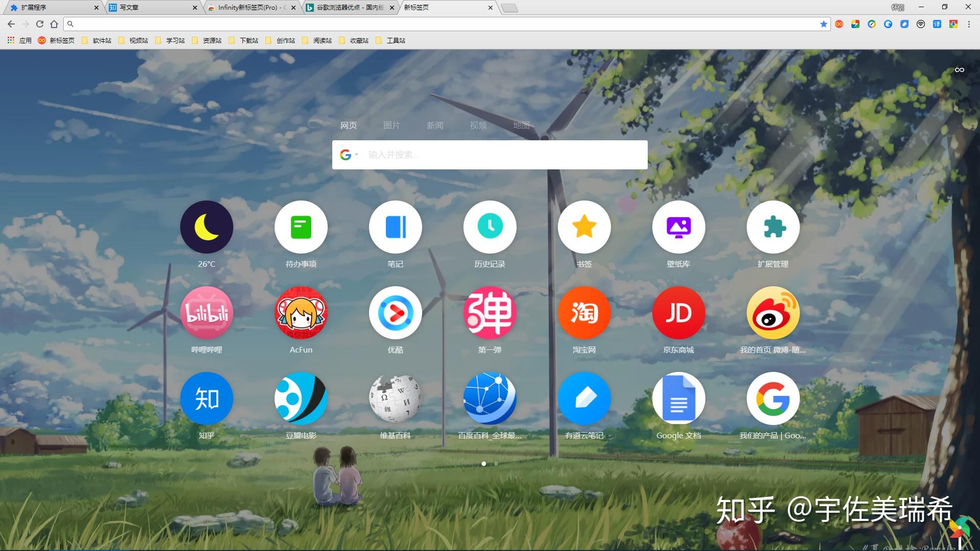The image size is (980, 551).
Task: Launch the Google 文档 Docs shortcut
Action: 679,398
